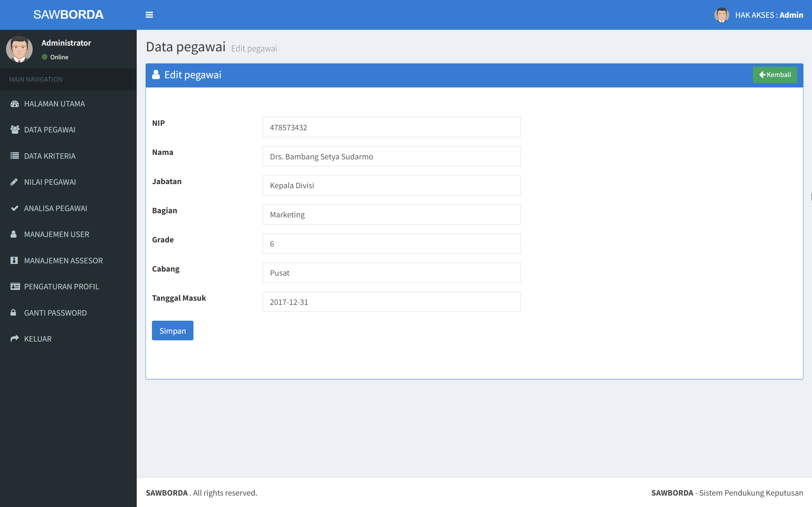The height and width of the screenshot is (507, 812).
Task: Open PENGATURAN PROFIL menu entry
Action: [x=62, y=286]
